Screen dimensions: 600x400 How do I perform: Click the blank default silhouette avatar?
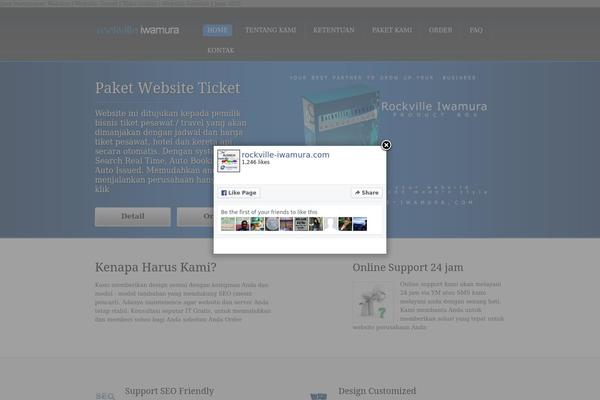click(x=330, y=224)
